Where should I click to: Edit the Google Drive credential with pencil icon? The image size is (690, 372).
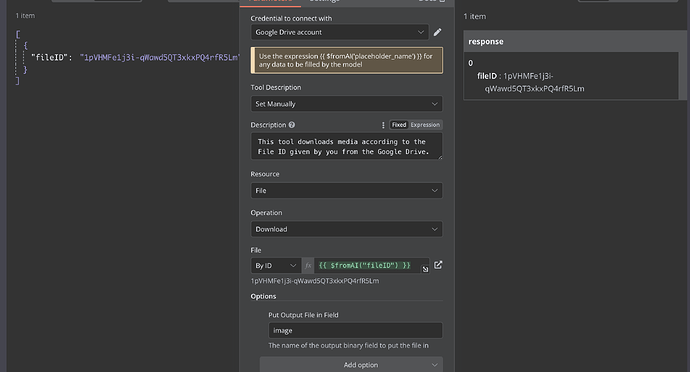[x=437, y=32]
